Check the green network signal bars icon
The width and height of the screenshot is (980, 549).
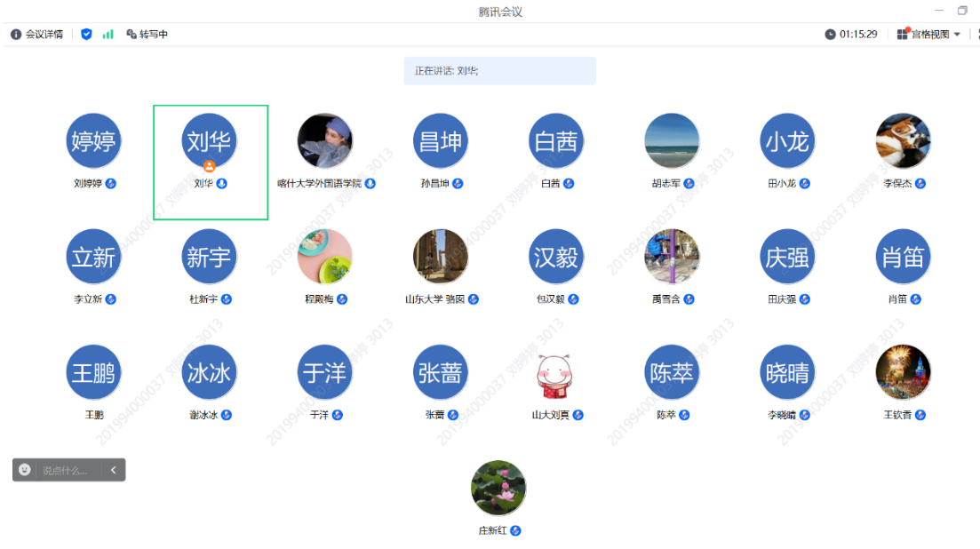pyautogui.click(x=108, y=35)
